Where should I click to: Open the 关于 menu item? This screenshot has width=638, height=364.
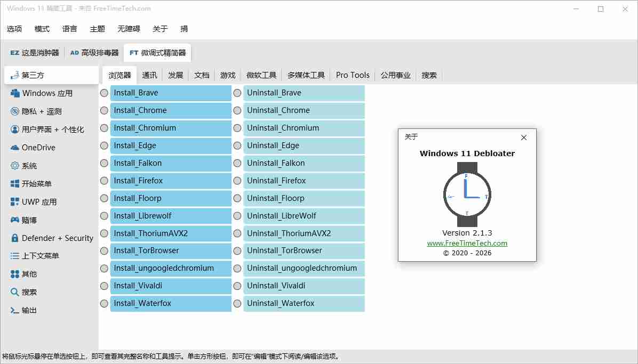coord(160,29)
